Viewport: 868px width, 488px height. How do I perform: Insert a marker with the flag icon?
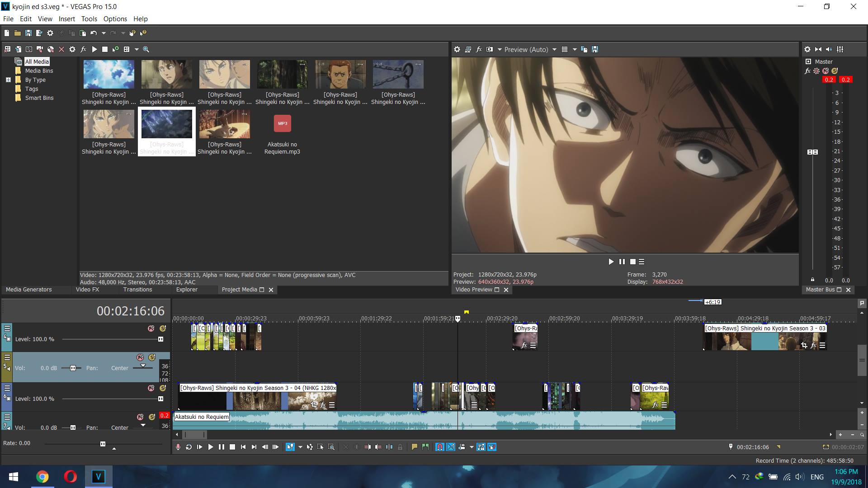pyautogui.click(x=414, y=447)
